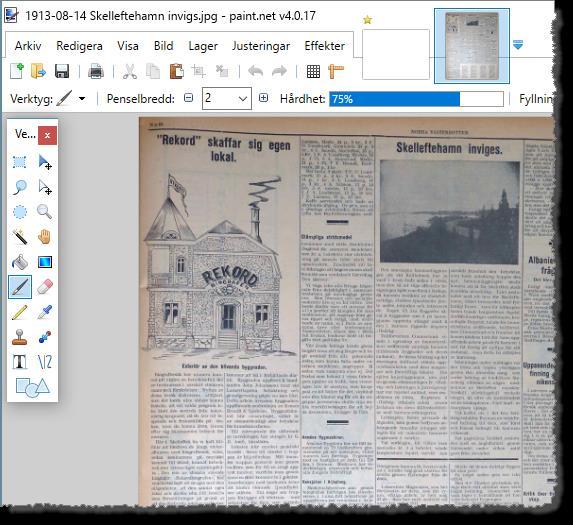Decrease Penselbredd with minus button
This screenshot has height=525, width=573.
tap(189, 98)
